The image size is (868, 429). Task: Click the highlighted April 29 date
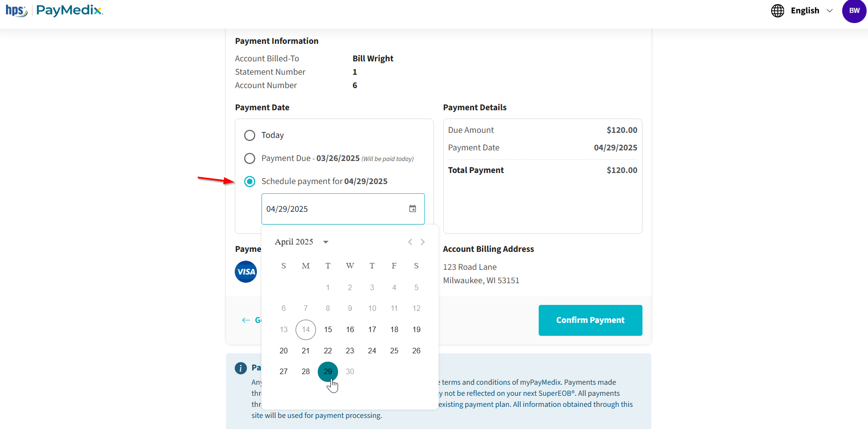(x=328, y=371)
